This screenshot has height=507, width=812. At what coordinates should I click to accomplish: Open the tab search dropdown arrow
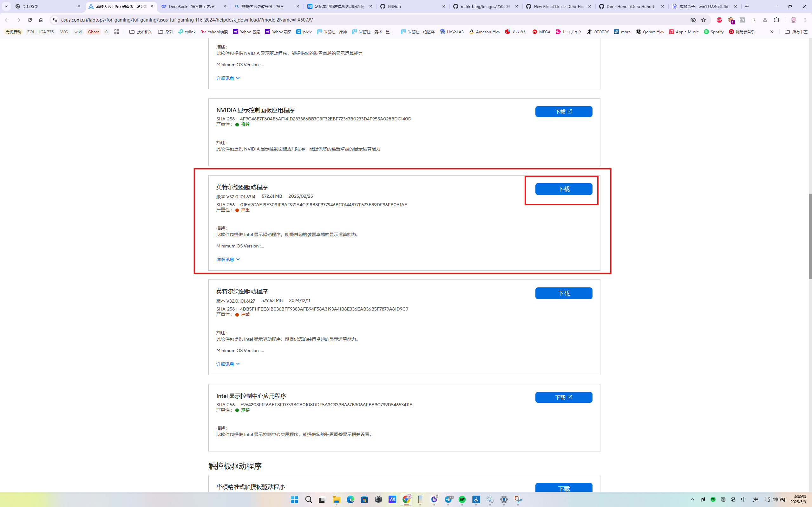pos(6,6)
